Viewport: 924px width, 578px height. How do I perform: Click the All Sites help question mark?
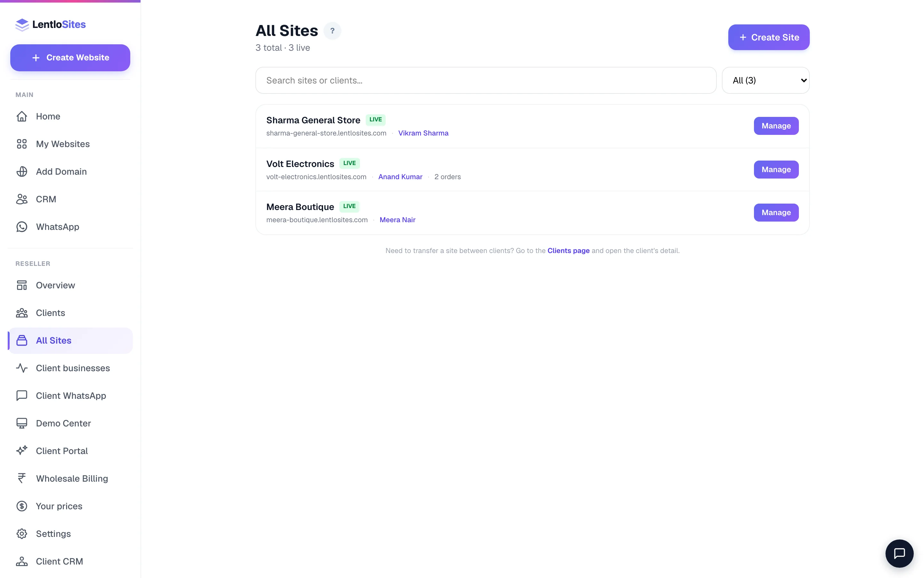pyautogui.click(x=332, y=31)
